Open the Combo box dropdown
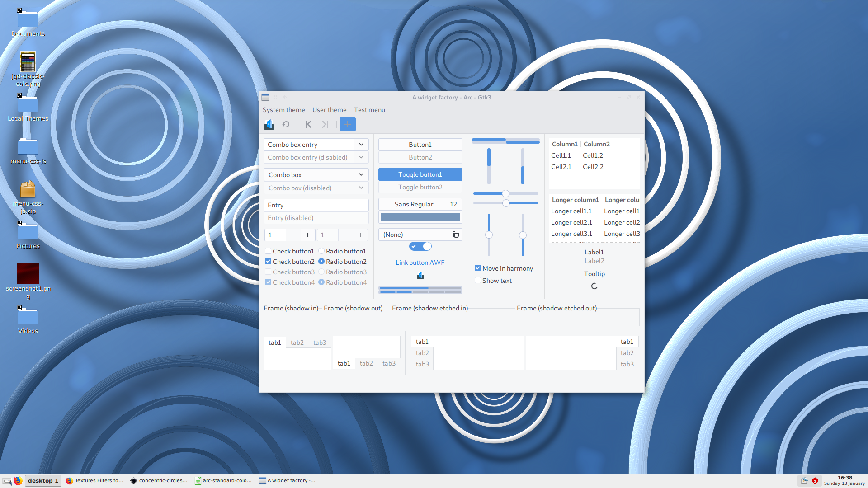The height and width of the screenshot is (488, 868). coord(316,175)
